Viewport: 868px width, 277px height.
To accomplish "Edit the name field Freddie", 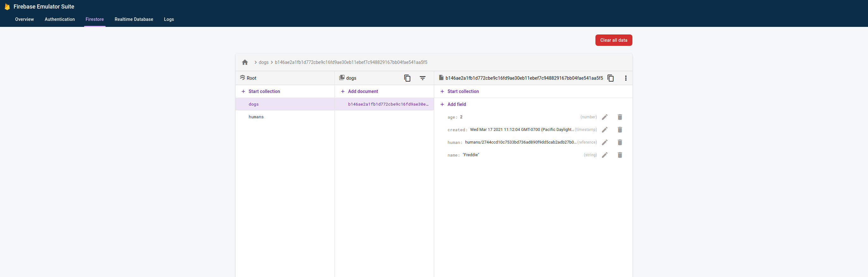I will click(605, 155).
